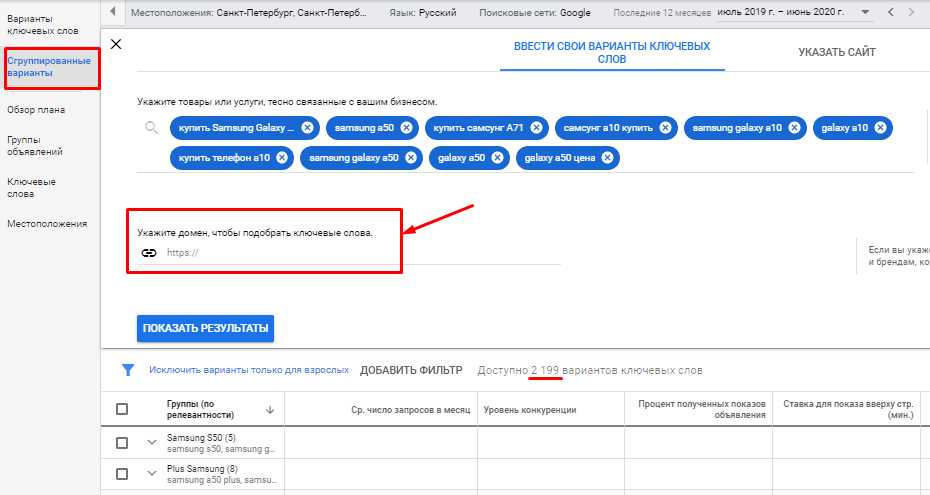Tick the select-all checkbox in table header
This screenshot has width=930, height=495.
(x=122, y=409)
